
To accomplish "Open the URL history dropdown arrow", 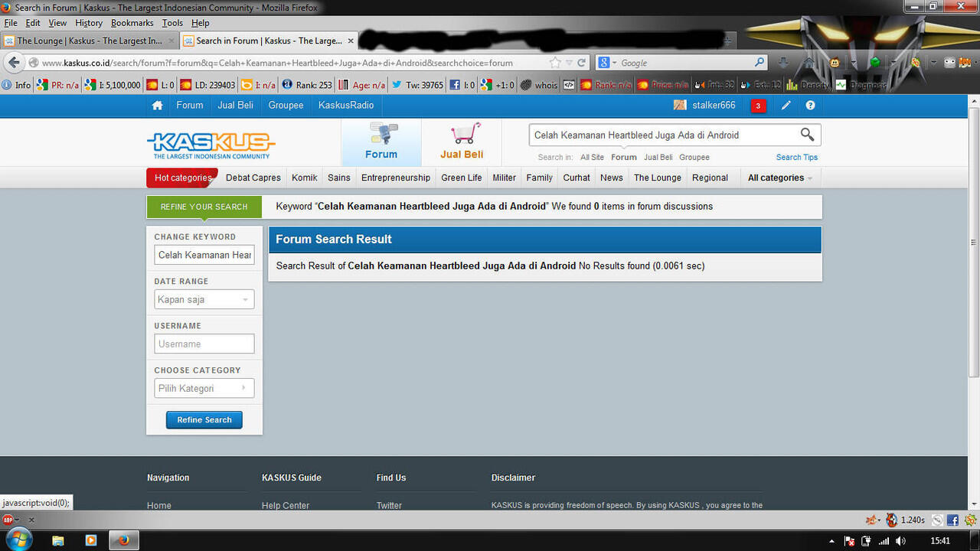I will click(569, 63).
